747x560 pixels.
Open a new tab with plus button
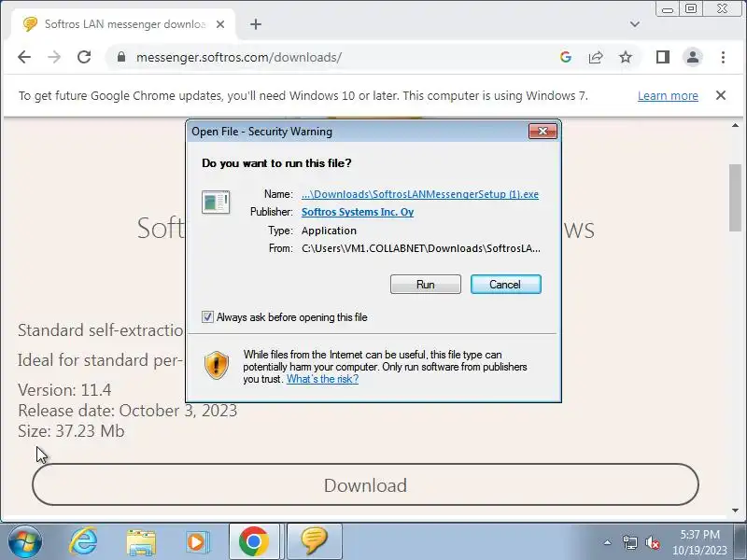256,24
